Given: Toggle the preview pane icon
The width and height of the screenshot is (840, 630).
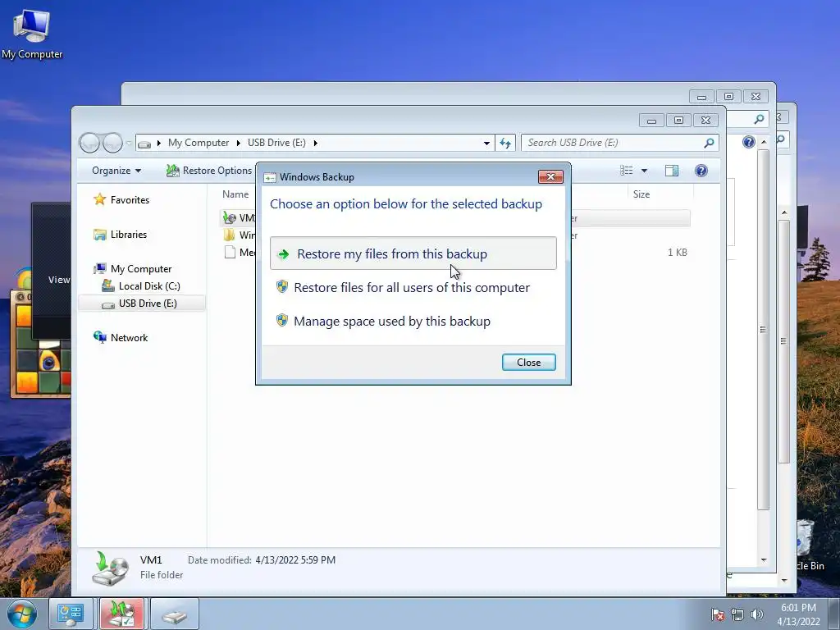Looking at the screenshot, I should [672, 171].
